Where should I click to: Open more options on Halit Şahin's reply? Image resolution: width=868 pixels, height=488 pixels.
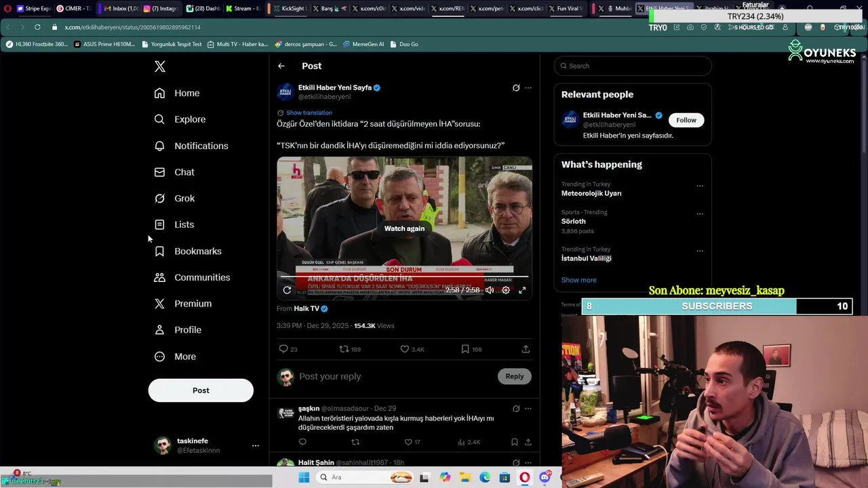[528, 463]
